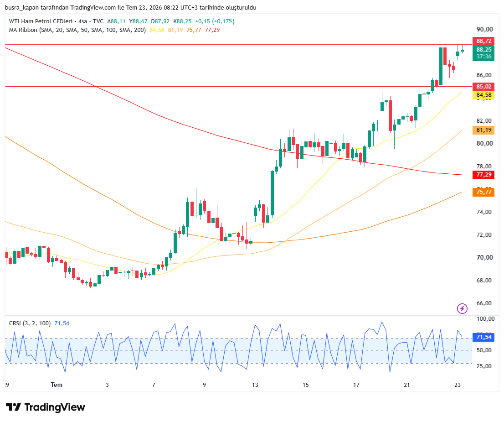Click the 66,00 price axis label
Viewport: 504px width, 422px height.
click(x=484, y=303)
